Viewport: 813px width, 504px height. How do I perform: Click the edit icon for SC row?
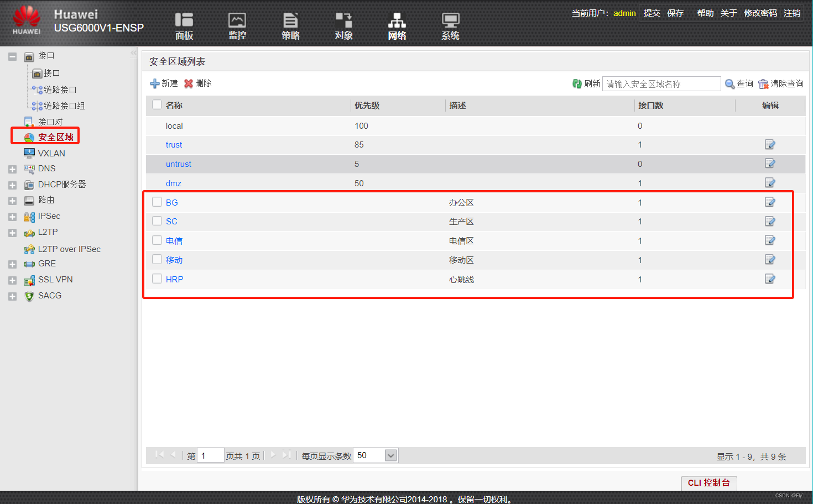click(770, 222)
